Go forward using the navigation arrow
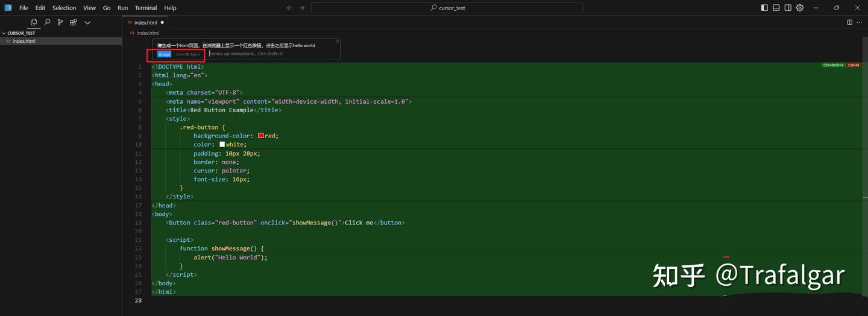Viewport: 868px width, 316px height. point(302,8)
